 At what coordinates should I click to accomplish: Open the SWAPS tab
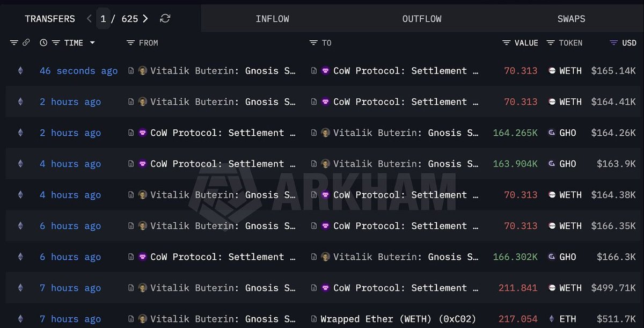571,19
